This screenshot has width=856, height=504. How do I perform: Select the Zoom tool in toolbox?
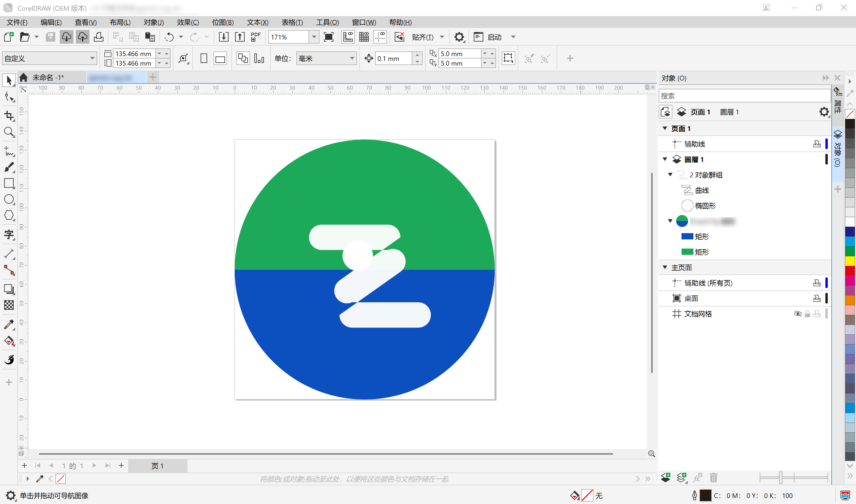tap(9, 132)
